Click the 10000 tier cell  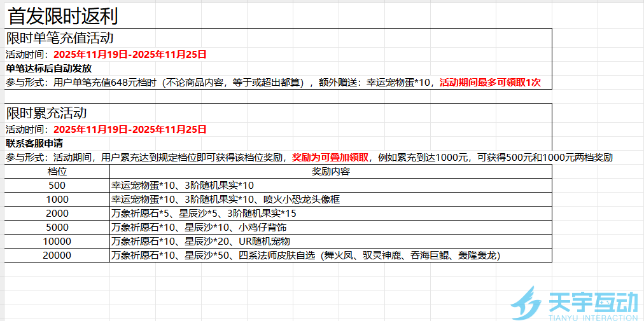point(57,242)
